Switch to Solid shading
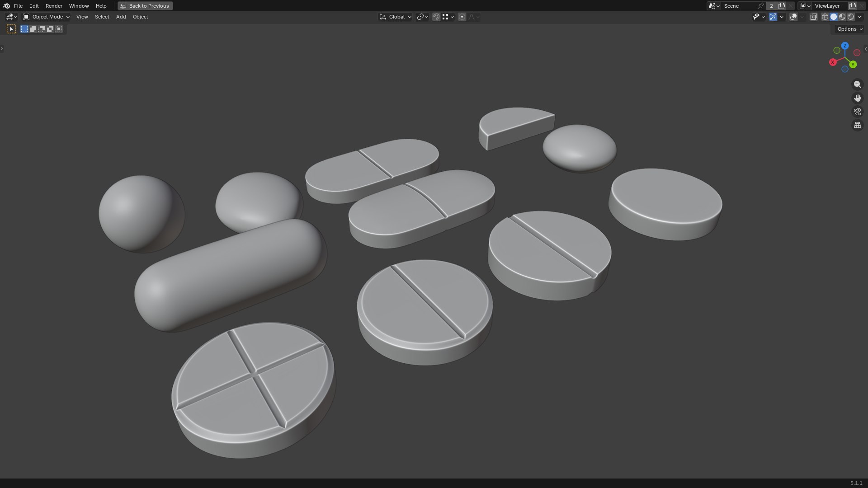The image size is (868, 488). point(834,17)
